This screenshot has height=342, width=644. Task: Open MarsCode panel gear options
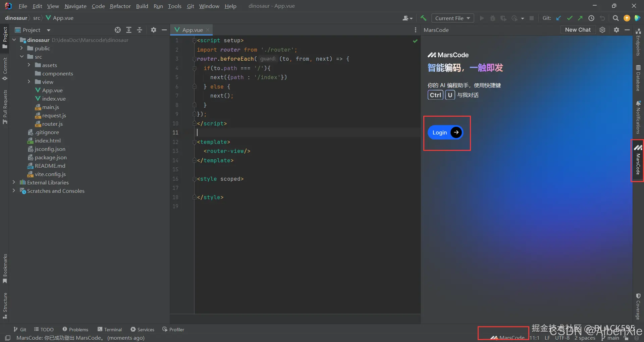point(616,30)
